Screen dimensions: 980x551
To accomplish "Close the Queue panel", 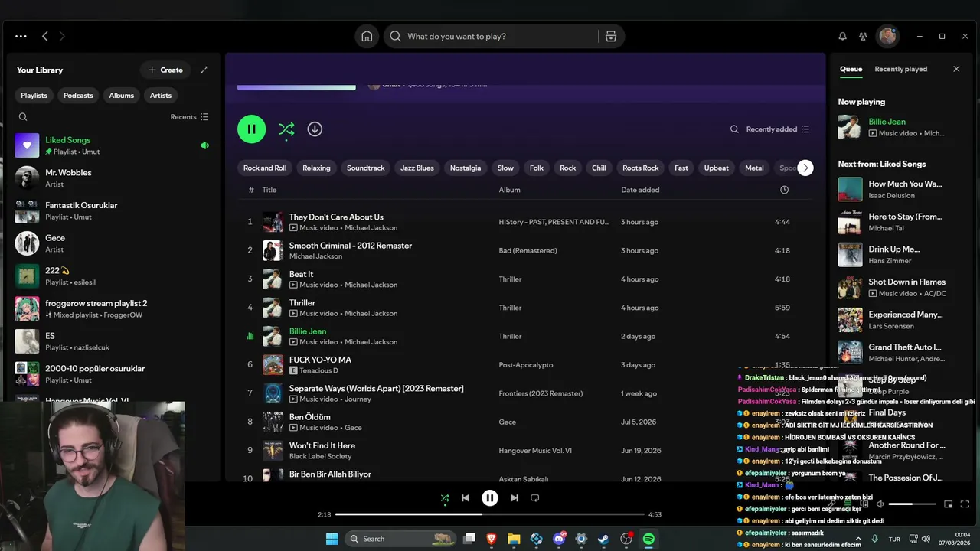I will pyautogui.click(x=956, y=69).
